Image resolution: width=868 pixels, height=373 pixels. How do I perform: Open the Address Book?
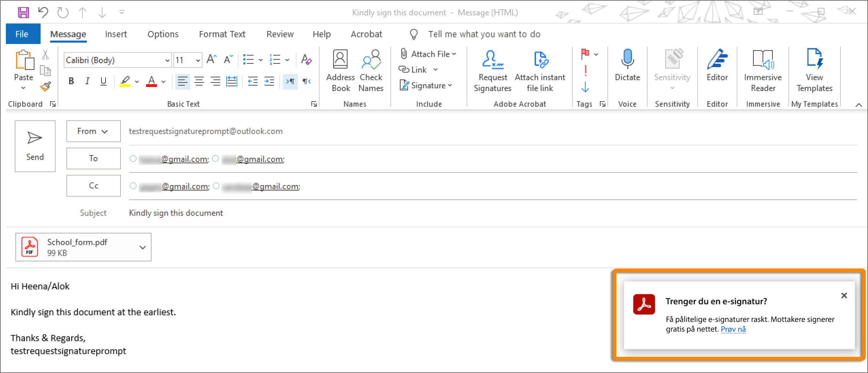[x=341, y=71]
